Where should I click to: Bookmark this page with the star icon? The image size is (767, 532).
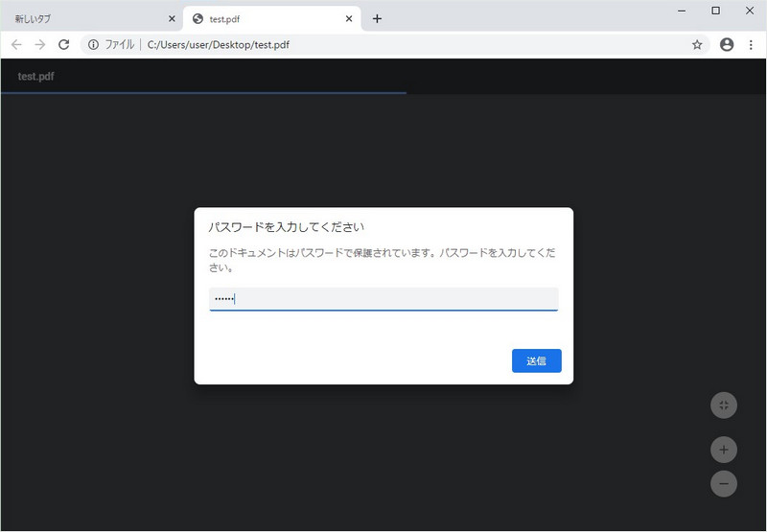click(697, 44)
